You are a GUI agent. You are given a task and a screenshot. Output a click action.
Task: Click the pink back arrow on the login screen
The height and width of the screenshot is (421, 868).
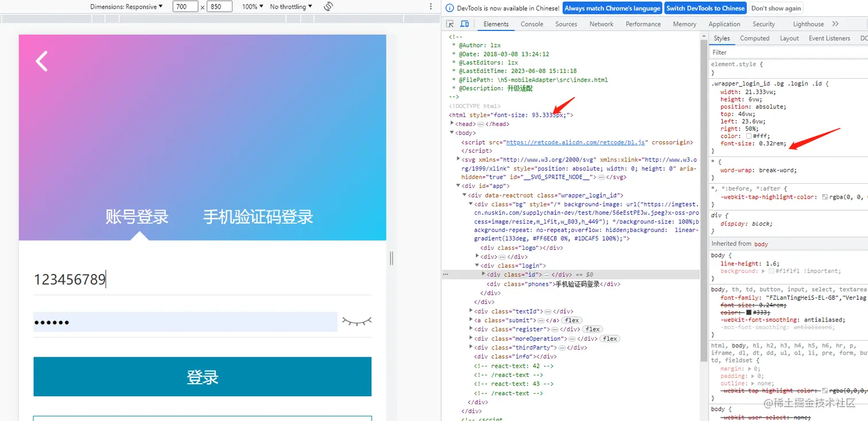click(x=41, y=60)
